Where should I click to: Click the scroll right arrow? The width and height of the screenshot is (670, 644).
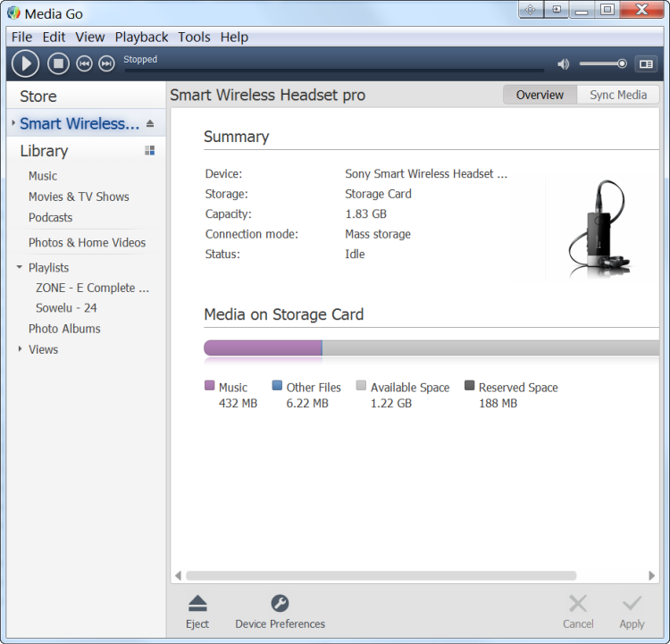[x=651, y=575]
